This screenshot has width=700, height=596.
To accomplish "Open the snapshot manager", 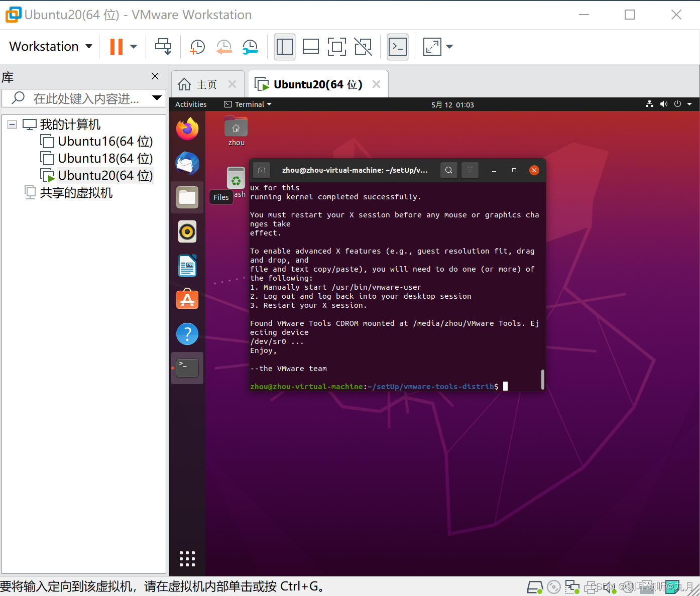I will point(250,47).
